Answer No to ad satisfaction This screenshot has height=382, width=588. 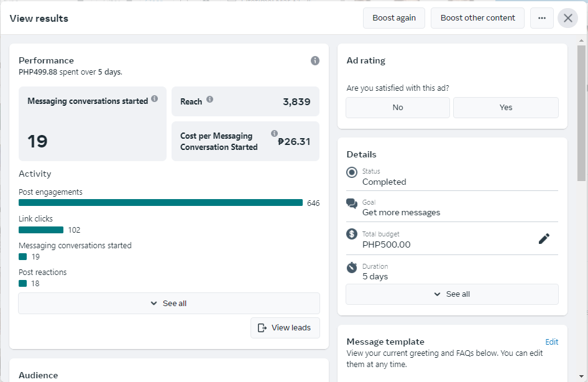click(x=398, y=108)
